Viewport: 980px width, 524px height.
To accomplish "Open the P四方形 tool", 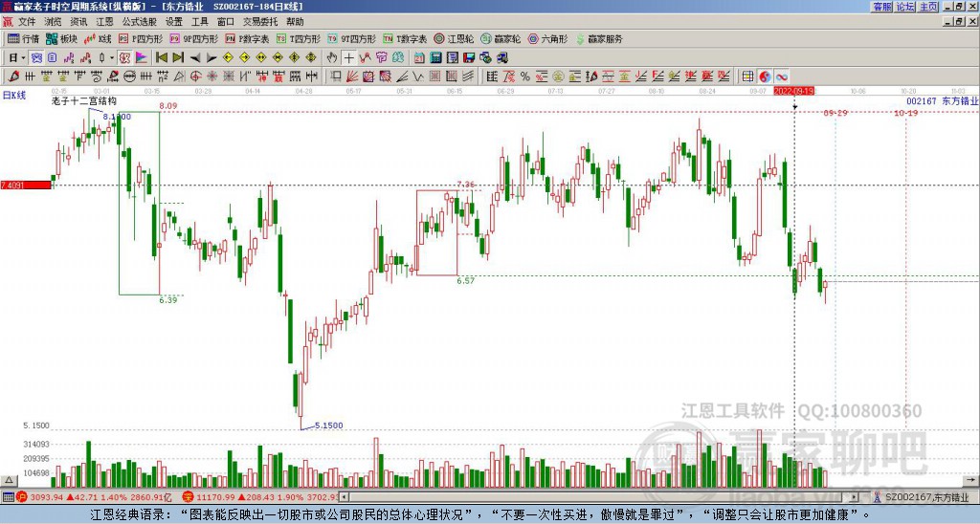I will 141,38.
